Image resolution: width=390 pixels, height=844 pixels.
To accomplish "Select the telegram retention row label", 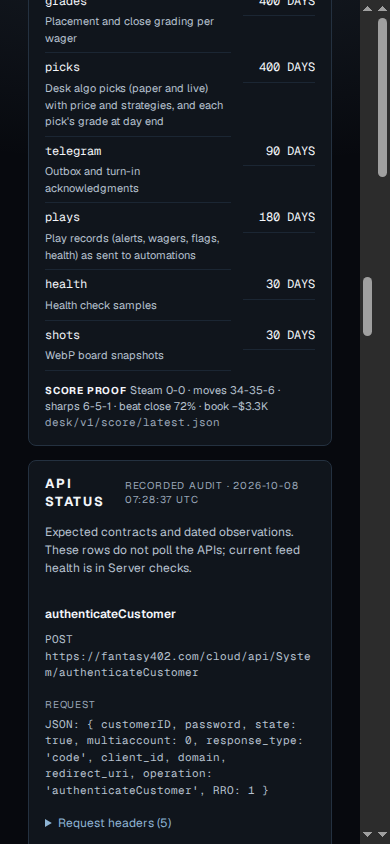I will coord(73,151).
